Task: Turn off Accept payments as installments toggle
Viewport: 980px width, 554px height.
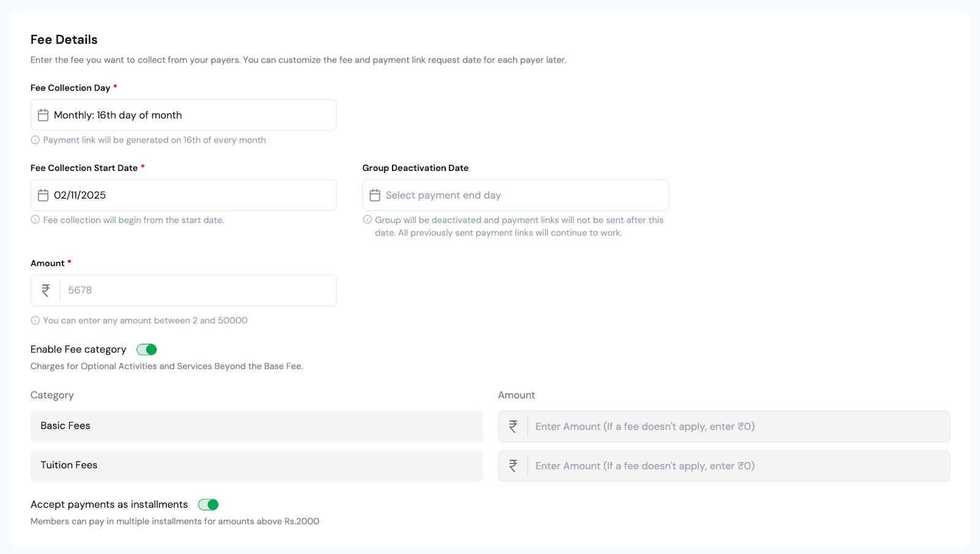Action: [x=208, y=504]
